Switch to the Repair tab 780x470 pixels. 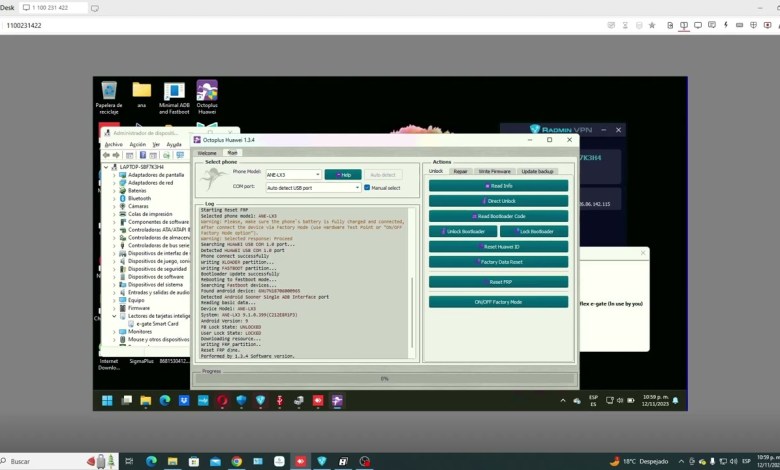(460, 171)
